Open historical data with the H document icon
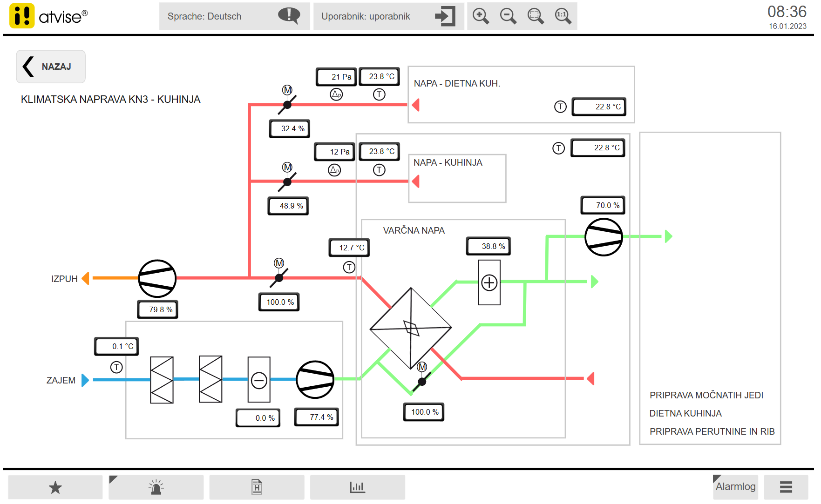The width and height of the screenshot is (821, 504). [x=257, y=487]
